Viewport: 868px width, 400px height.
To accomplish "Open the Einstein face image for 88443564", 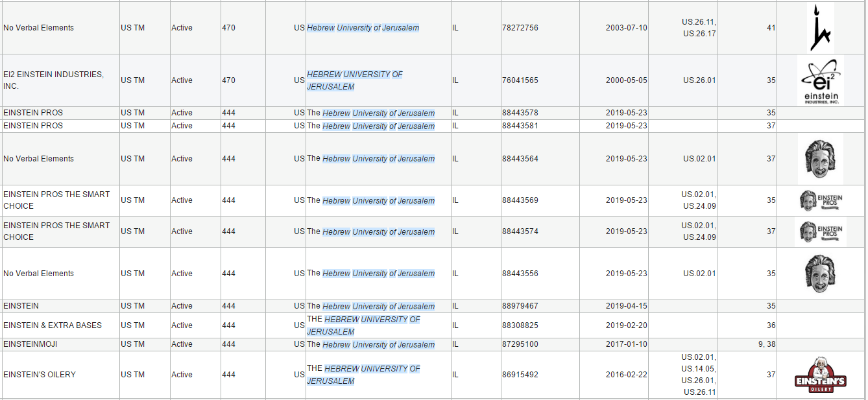I will tap(821, 159).
